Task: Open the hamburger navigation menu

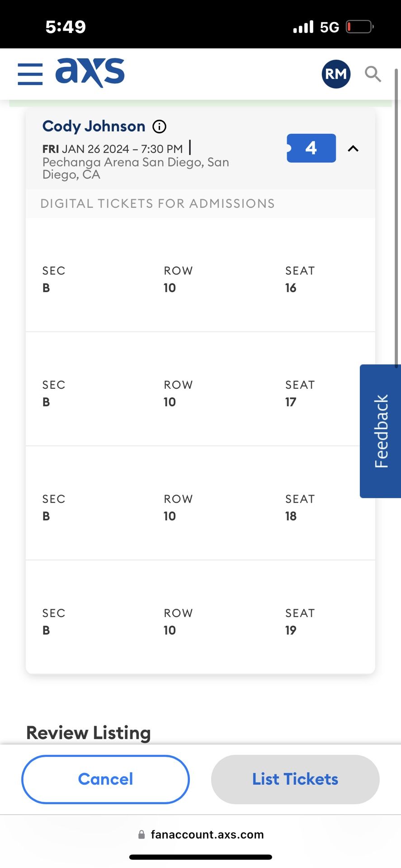Action: [x=30, y=74]
